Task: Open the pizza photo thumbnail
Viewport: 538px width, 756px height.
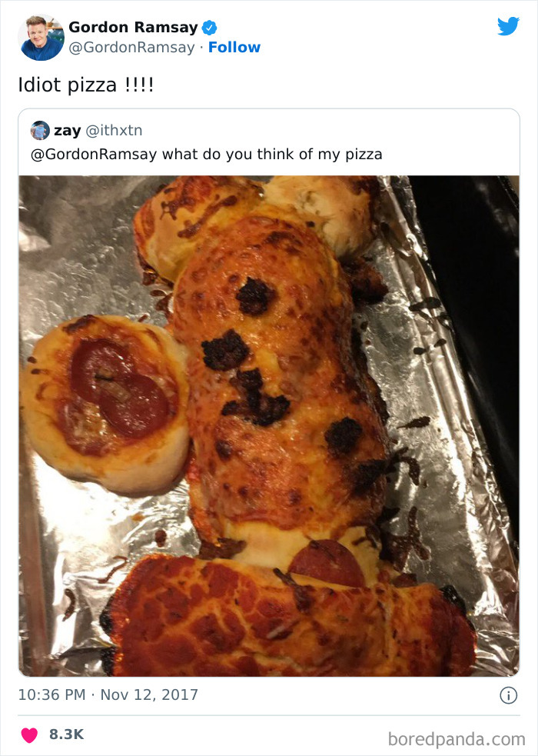Action: tap(269, 423)
